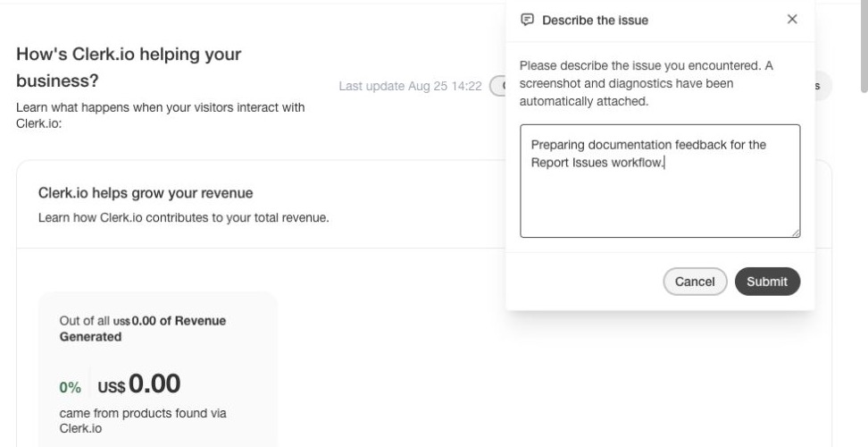This screenshot has width=868, height=447.
Task: Click the dialog instruction text about automatic screenshot
Action: click(646, 83)
